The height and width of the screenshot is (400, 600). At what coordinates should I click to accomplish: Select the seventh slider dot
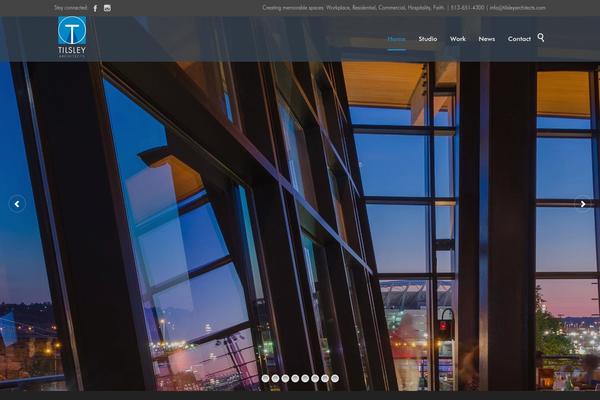325,378
